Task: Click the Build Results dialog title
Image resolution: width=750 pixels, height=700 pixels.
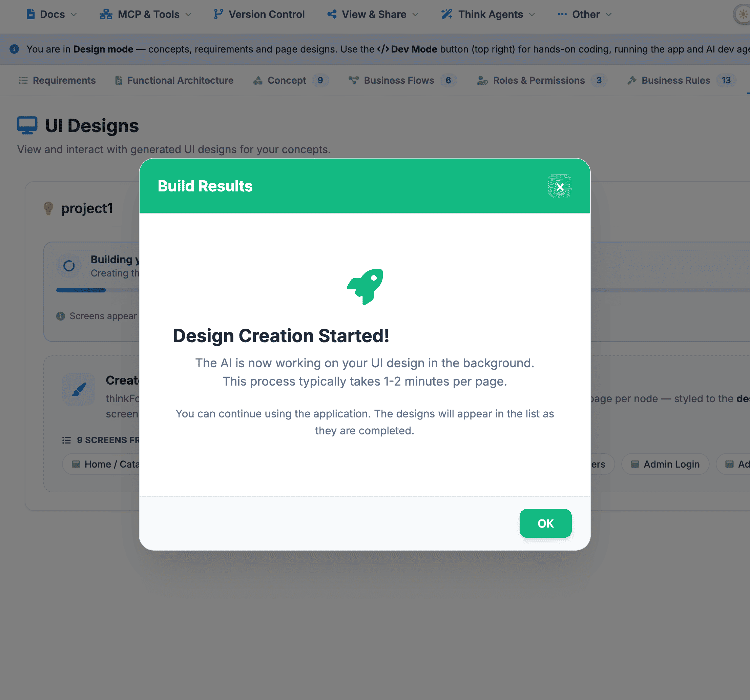Action: [x=205, y=186]
